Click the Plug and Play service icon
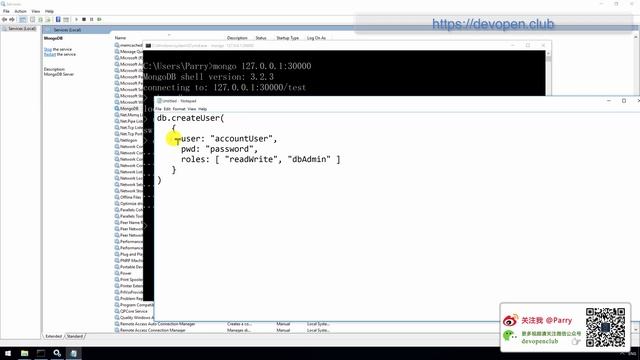Image resolution: width=640 pixels, height=360 pixels. [117, 254]
